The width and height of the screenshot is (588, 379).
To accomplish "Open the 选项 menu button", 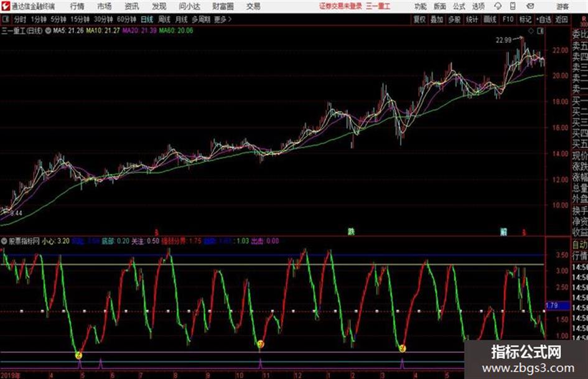I will (478, 6).
